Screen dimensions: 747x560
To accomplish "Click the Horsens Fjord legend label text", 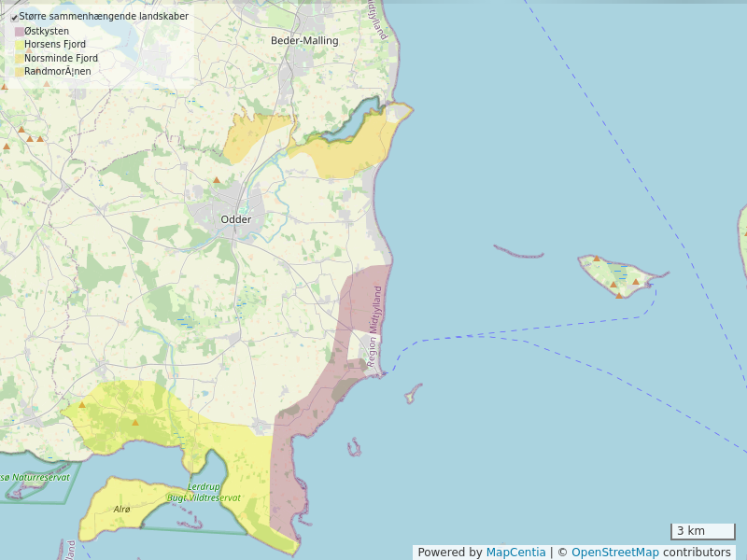I will [x=55, y=45].
